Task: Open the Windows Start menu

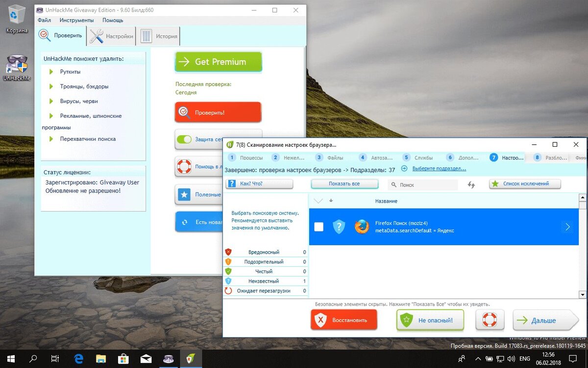Action: 11,359
